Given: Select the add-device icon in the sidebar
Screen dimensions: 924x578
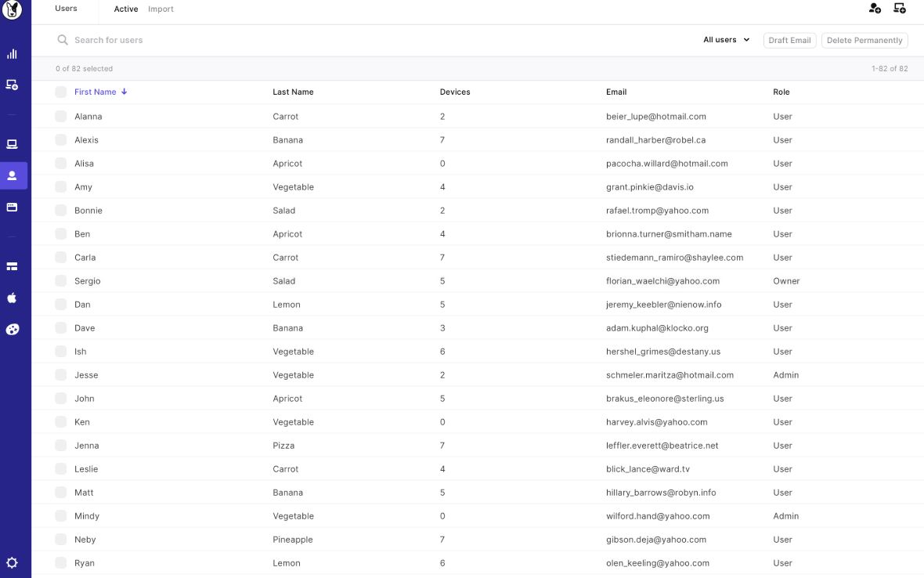Looking at the screenshot, I should coord(13,84).
